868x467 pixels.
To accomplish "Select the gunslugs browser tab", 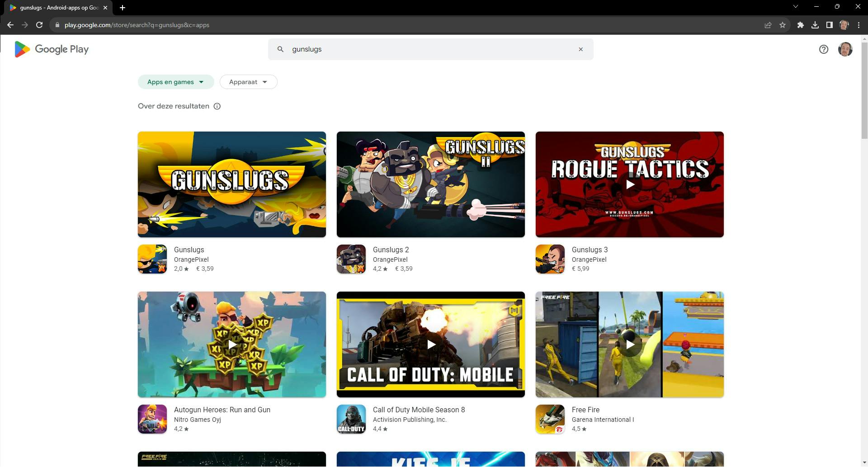I will (x=59, y=7).
